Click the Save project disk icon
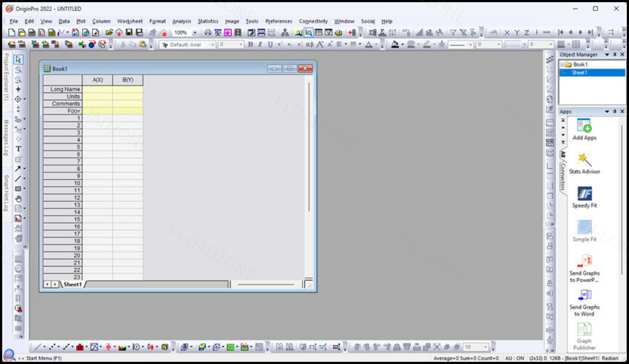 [x=129, y=33]
